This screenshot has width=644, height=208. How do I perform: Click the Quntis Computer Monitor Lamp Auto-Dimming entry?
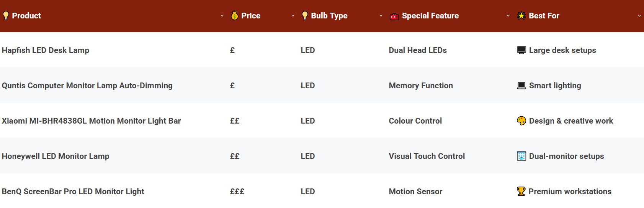coord(87,86)
